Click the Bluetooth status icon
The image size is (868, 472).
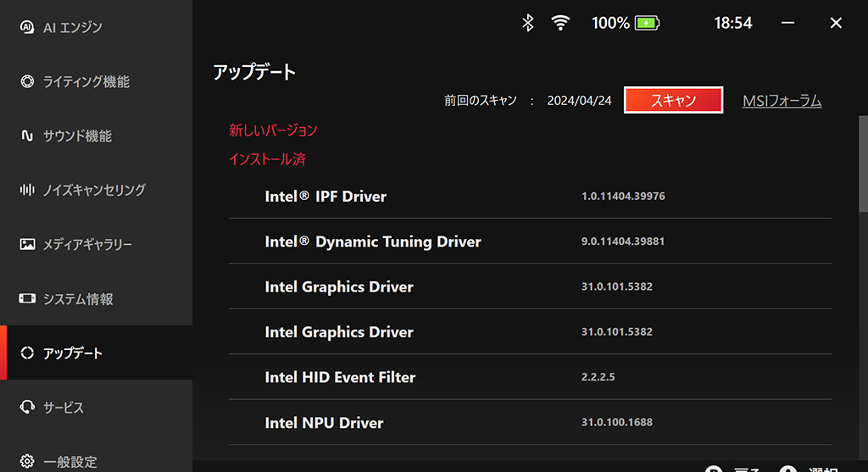[527, 23]
